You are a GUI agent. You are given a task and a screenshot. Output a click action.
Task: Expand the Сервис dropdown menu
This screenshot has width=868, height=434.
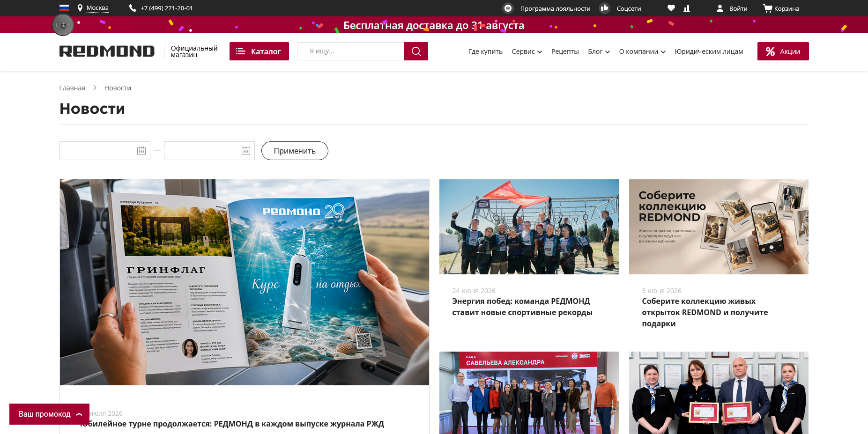coord(527,51)
